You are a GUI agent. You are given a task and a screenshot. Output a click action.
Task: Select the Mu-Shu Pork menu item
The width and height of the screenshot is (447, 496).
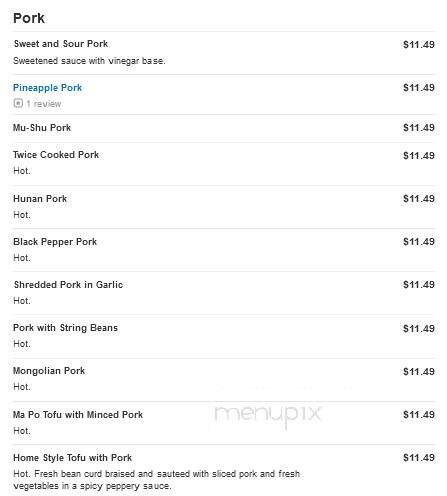click(x=42, y=128)
